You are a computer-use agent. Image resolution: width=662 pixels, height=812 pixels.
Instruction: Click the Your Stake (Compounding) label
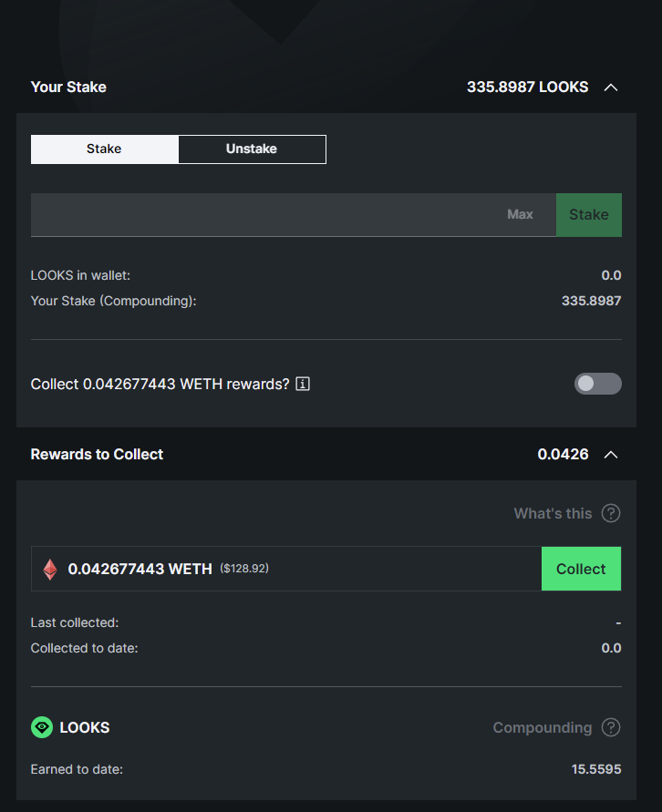[x=113, y=301]
